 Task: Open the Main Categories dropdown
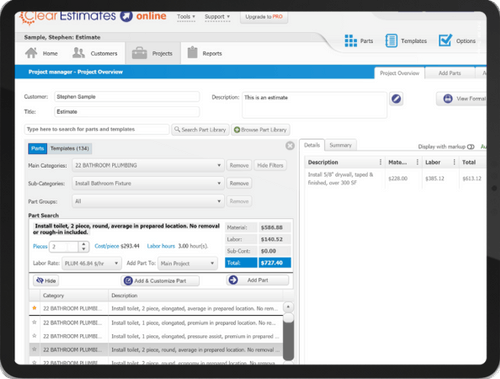(148, 165)
